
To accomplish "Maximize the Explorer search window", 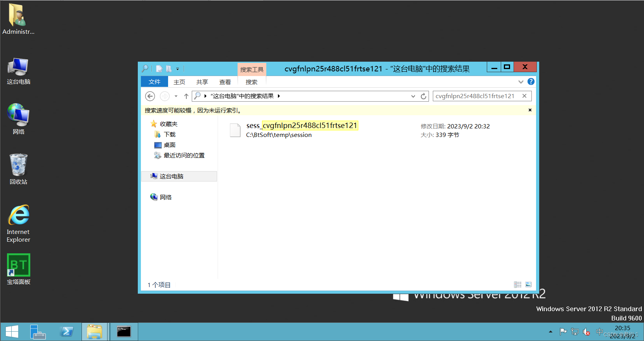I will click(x=507, y=67).
